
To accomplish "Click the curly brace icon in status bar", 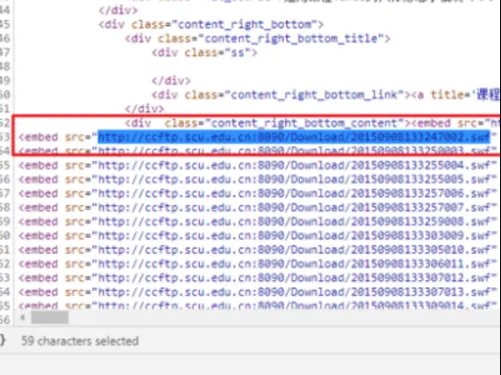I will [x=3, y=340].
